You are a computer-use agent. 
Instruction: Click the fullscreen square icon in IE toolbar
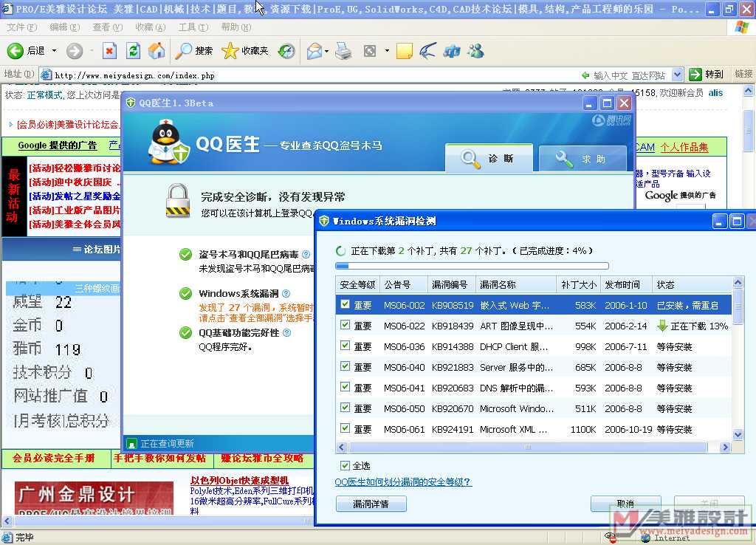click(x=370, y=51)
